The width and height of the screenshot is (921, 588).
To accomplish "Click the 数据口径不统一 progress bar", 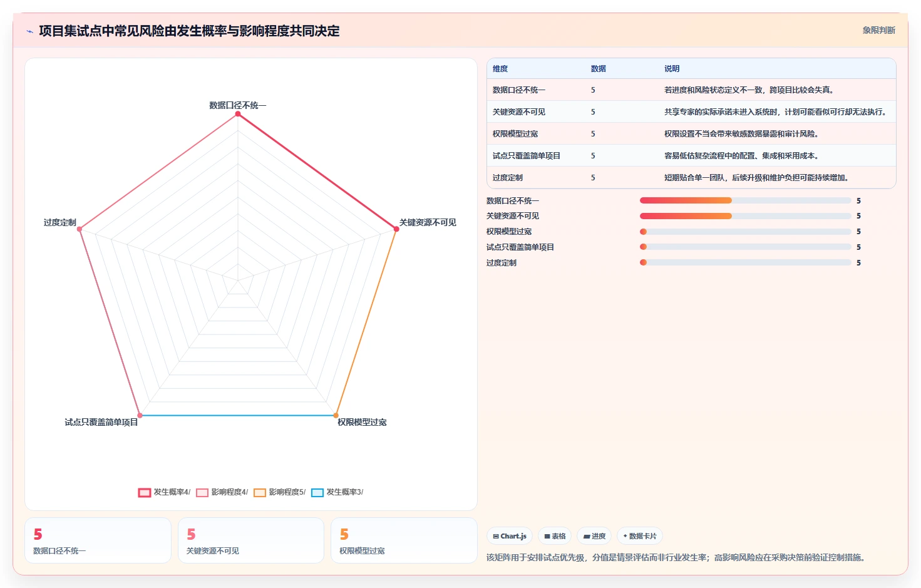I will coord(746,200).
